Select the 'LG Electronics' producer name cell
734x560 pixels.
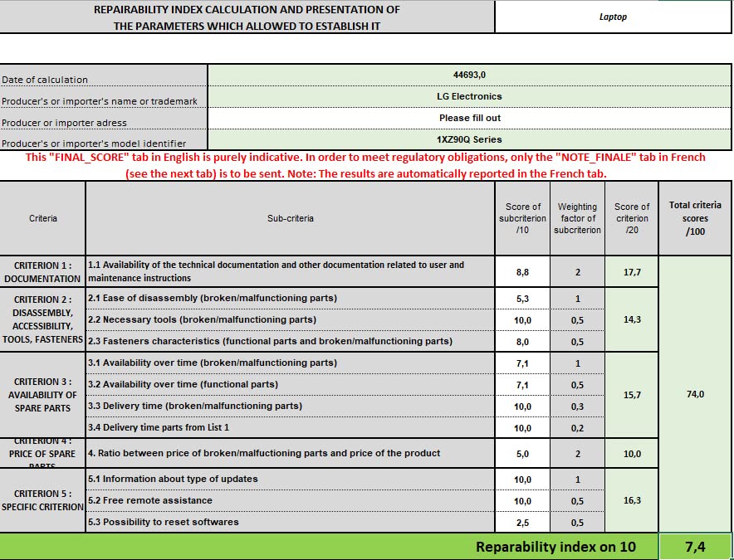point(469,96)
